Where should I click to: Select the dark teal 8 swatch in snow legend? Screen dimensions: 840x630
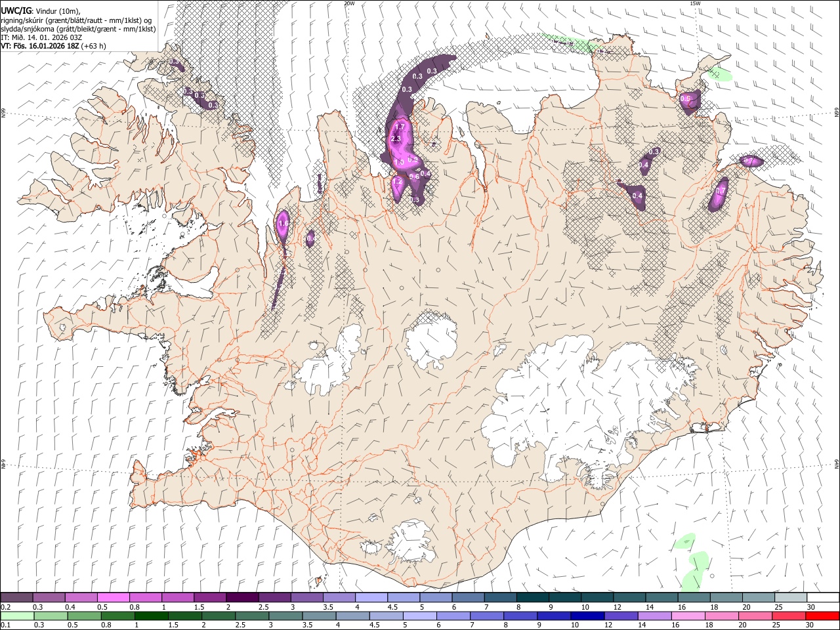coord(532,598)
